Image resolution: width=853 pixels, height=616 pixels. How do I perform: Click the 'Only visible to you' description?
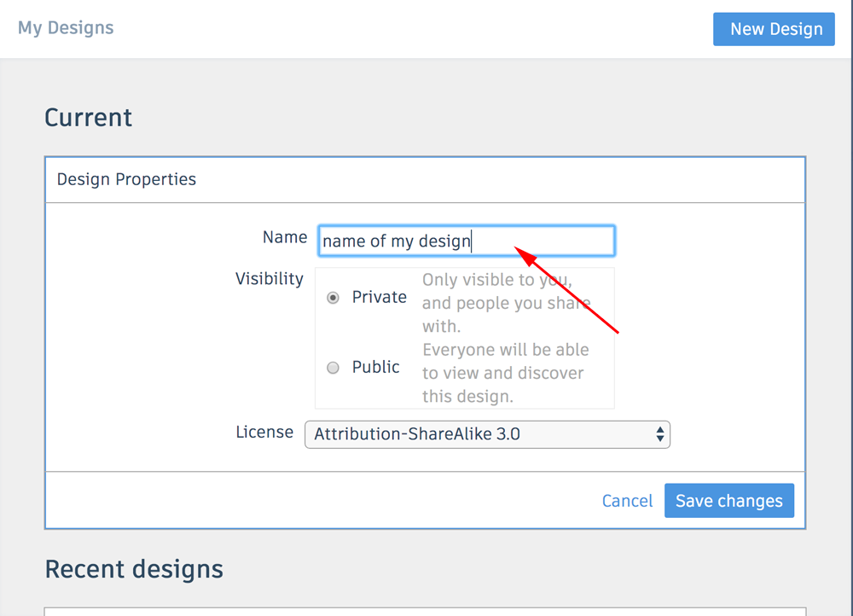(x=506, y=303)
